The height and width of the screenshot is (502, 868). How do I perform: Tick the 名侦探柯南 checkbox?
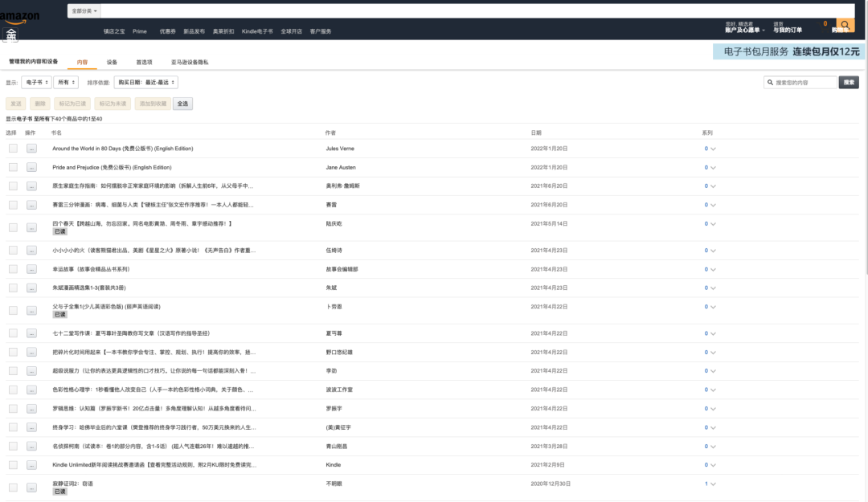coord(14,446)
